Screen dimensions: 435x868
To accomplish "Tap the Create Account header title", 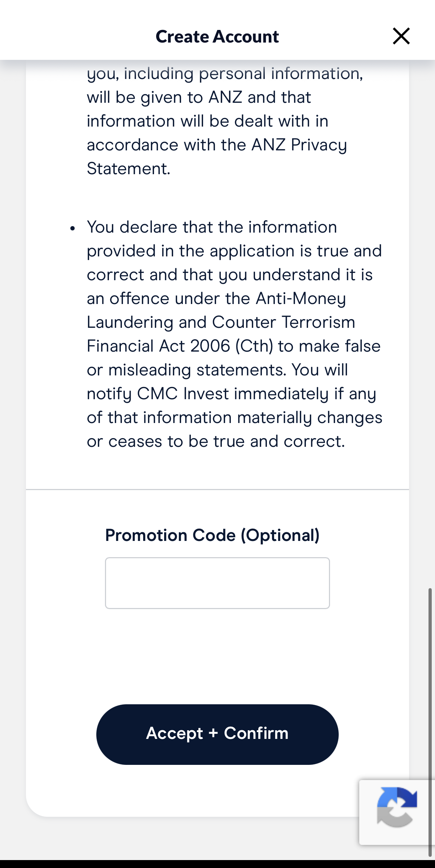I will [217, 36].
